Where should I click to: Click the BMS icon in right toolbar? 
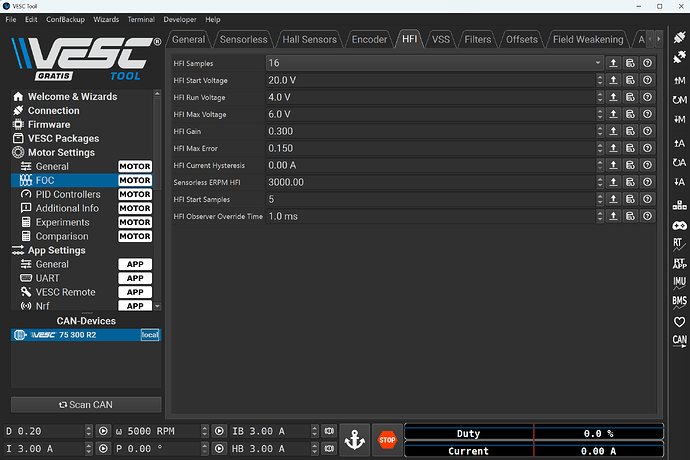pos(679,300)
